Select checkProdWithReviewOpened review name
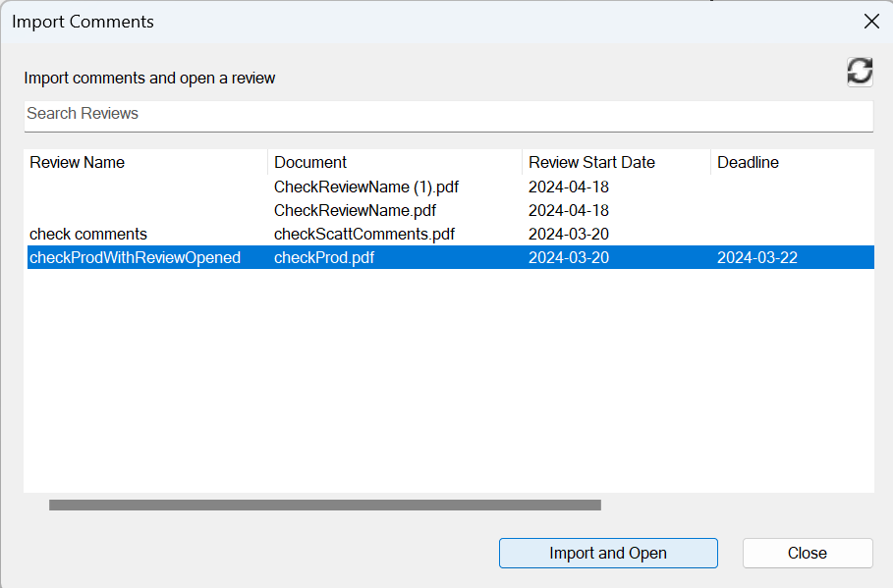The height and width of the screenshot is (588, 893). (135, 257)
